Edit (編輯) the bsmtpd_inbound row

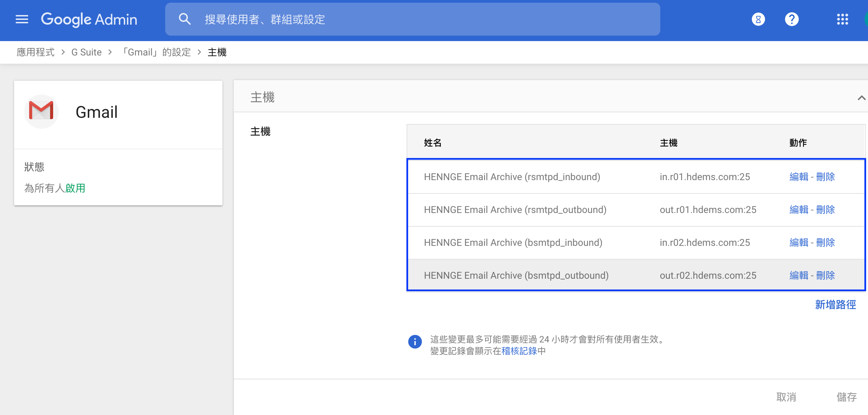coord(799,242)
